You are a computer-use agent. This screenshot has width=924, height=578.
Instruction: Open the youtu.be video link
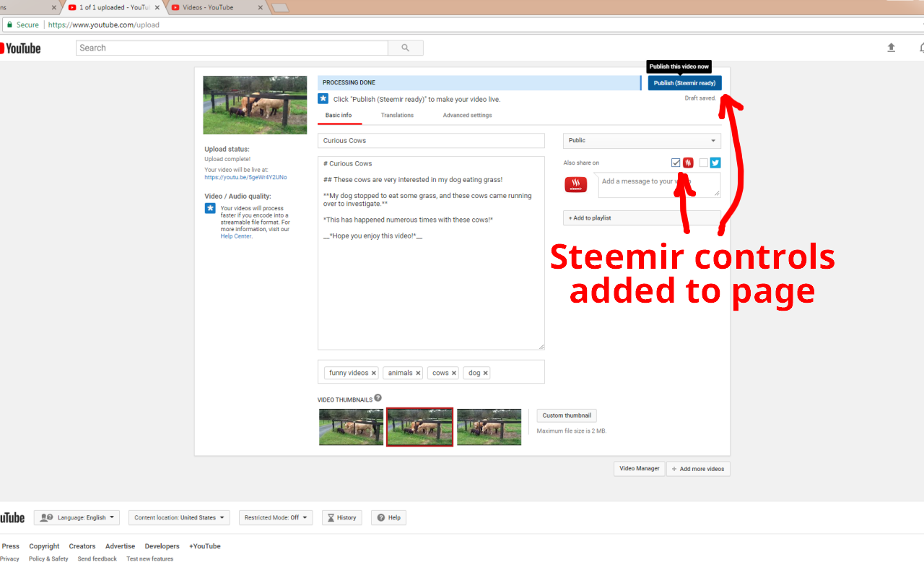click(245, 177)
